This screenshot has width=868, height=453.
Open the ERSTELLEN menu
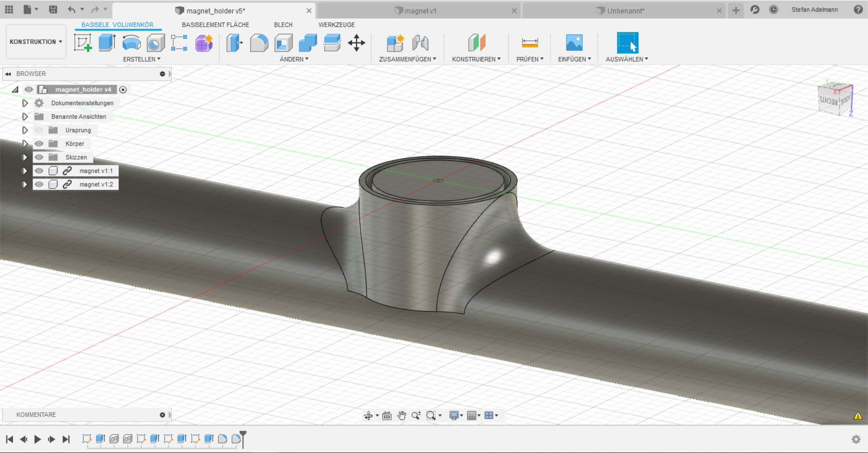tap(142, 59)
